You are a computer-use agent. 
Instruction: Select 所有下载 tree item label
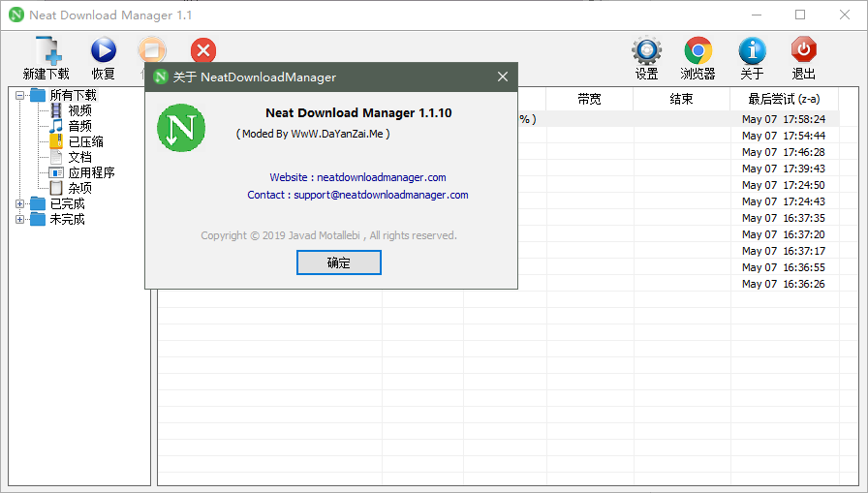click(73, 95)
